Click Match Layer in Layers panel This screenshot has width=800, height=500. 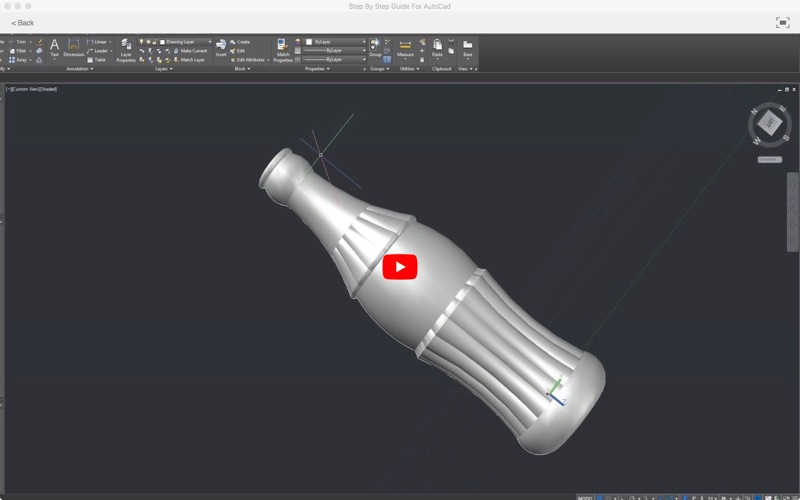[x=189, y=60]
